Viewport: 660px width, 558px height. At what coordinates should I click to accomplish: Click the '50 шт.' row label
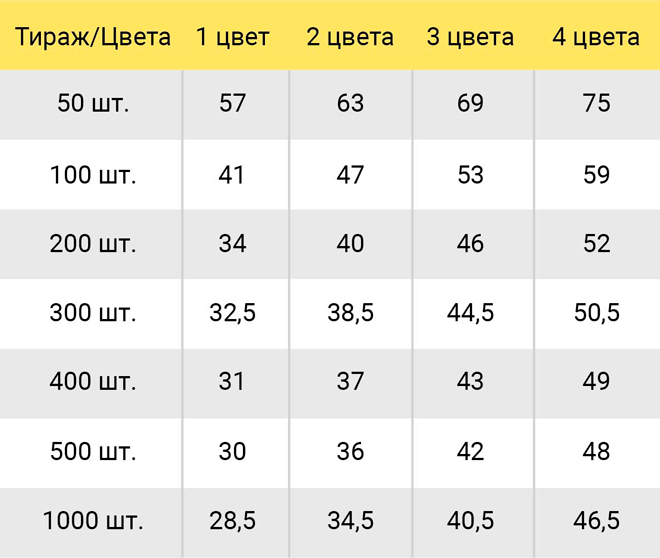[x=93, y=103]
